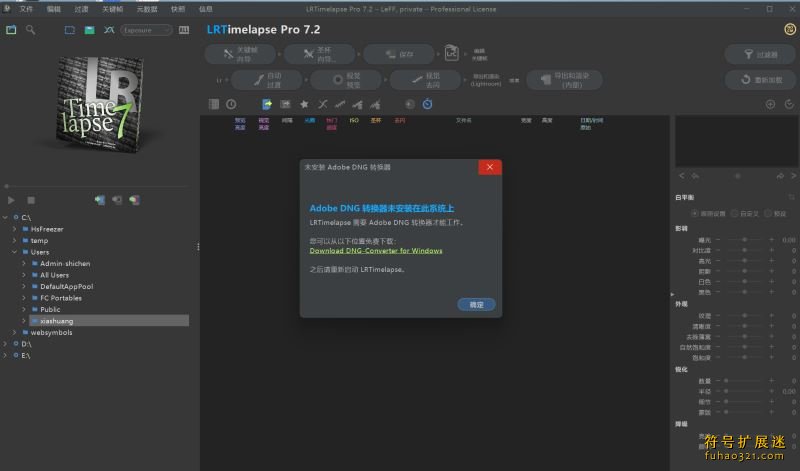This screenshot has height=471, width=800.
Task: Expand the D:\ drive node
Action: (5, 344)
